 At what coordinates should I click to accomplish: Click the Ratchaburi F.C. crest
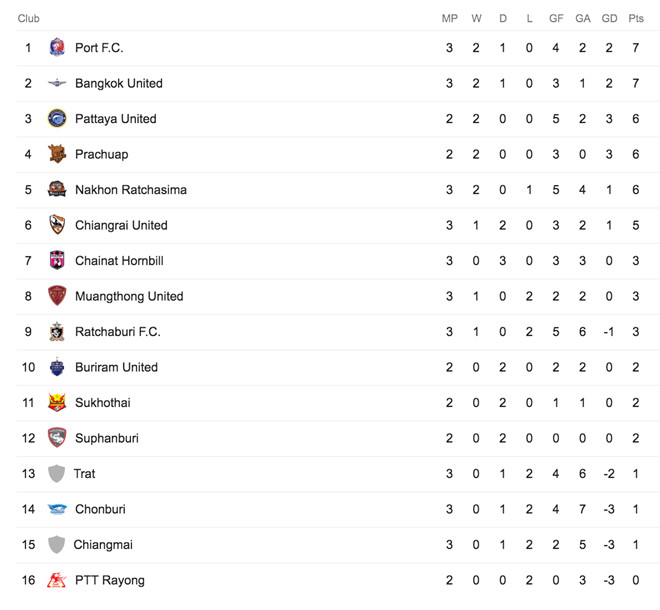57,331
